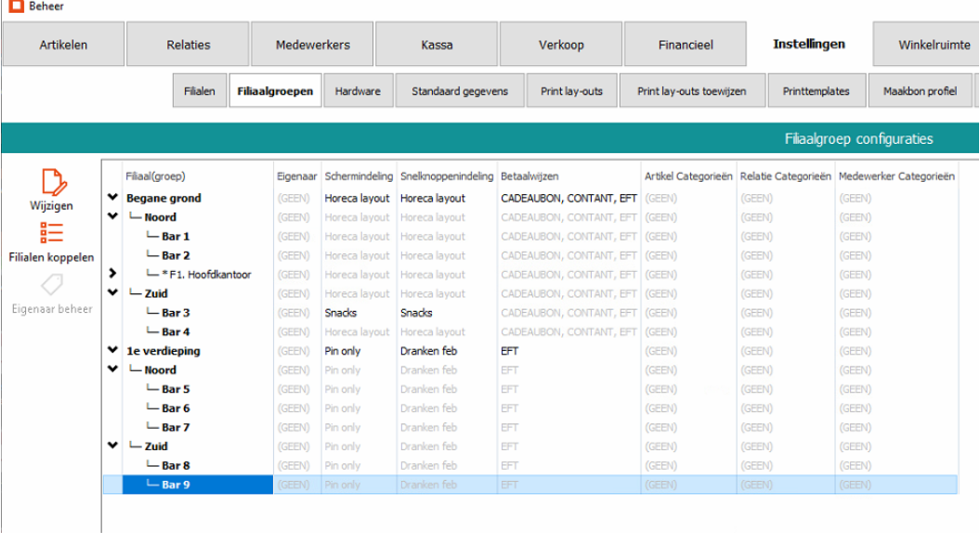Click the Snelknoppenindeling column header

coord(447,176)
